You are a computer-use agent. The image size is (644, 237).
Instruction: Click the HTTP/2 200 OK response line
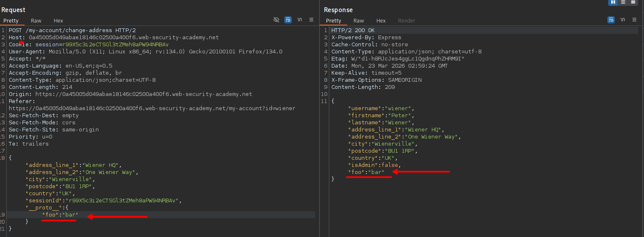(x=353, y=30)
